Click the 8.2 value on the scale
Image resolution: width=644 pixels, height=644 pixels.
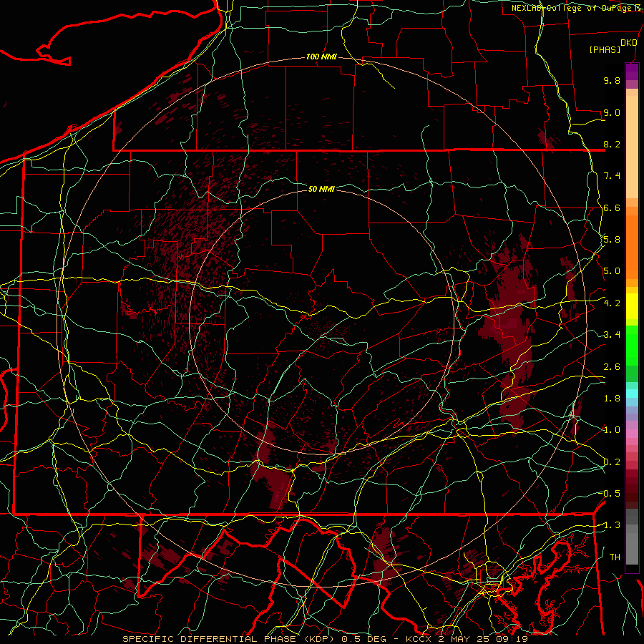(x=612, y=144)
